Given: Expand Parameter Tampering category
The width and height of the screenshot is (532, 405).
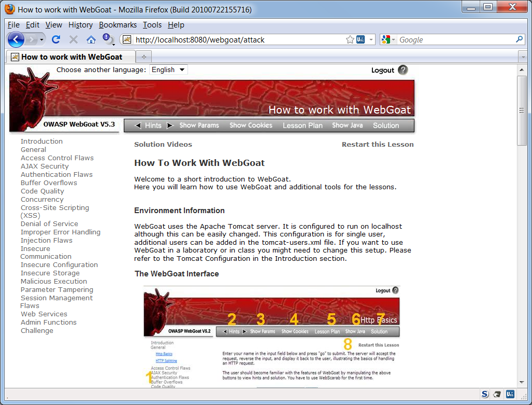Looking at the screenshot, I should [56, 289].
